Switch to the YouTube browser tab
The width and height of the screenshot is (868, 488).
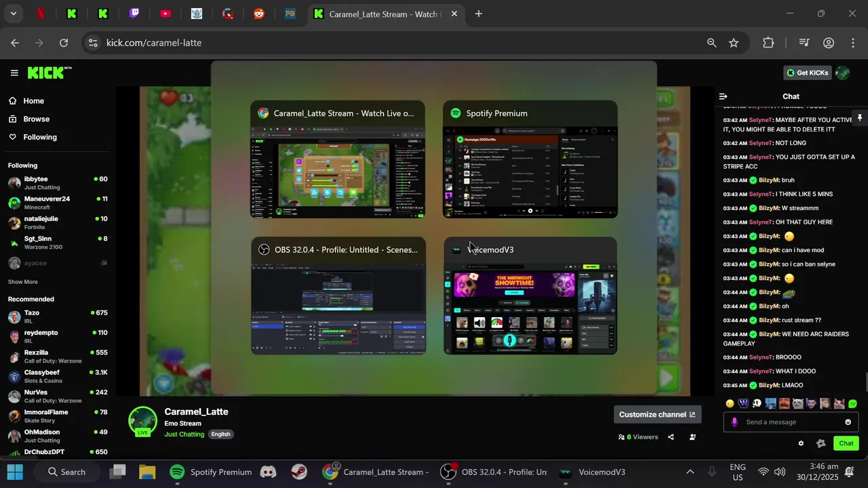pyautogui.click(x=165, y=14)
